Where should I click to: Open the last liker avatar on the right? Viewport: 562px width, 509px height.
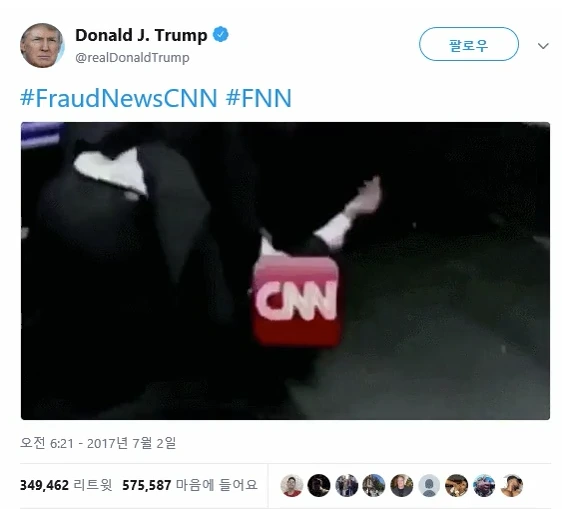[511, 485]
